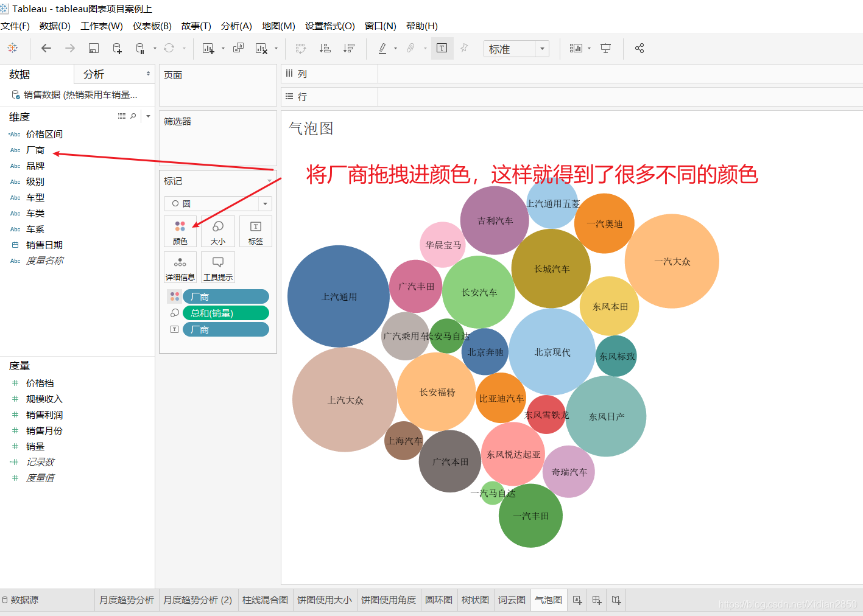Viewport: 863px width, 616px height.
Task: Click the new story tab icon
Action: click(x=616, y=600)
